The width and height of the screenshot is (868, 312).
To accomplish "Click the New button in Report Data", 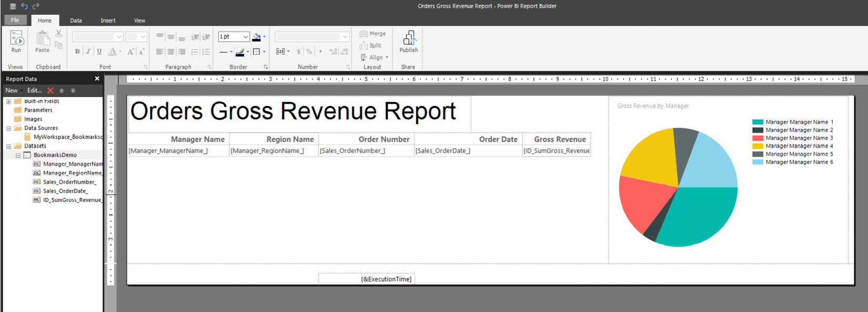I will (12, 90).
